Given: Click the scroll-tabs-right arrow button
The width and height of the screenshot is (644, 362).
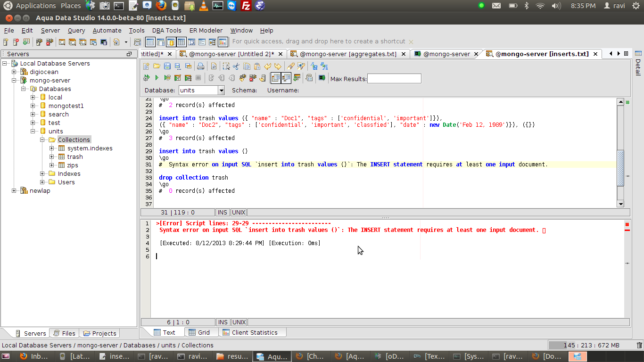Looking at the screenshot, I should click(618, 54).
